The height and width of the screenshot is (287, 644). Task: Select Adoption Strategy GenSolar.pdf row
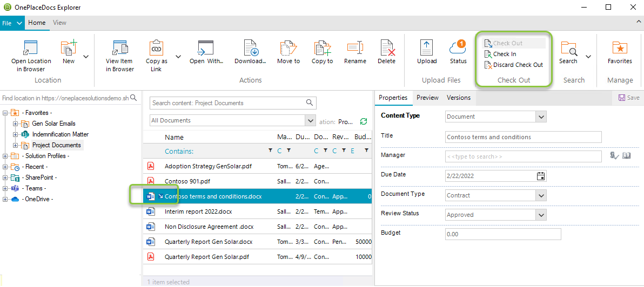click(258, 167)
